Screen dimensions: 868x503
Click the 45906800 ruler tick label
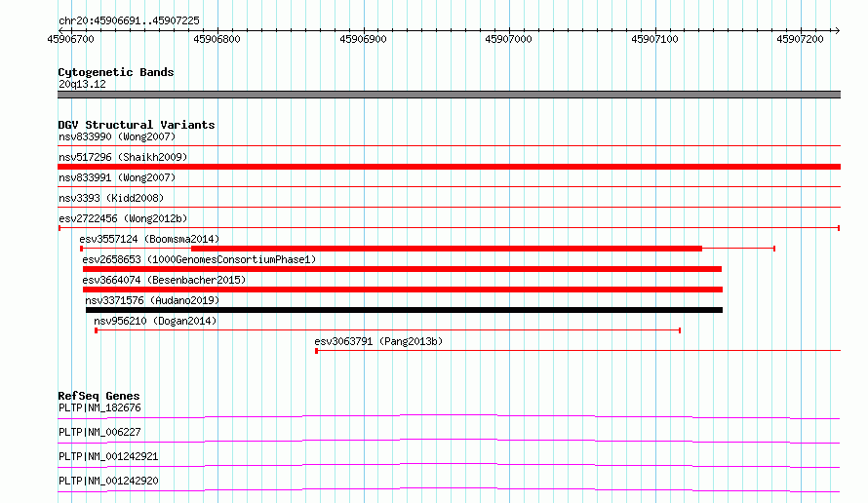pos(217,39)
